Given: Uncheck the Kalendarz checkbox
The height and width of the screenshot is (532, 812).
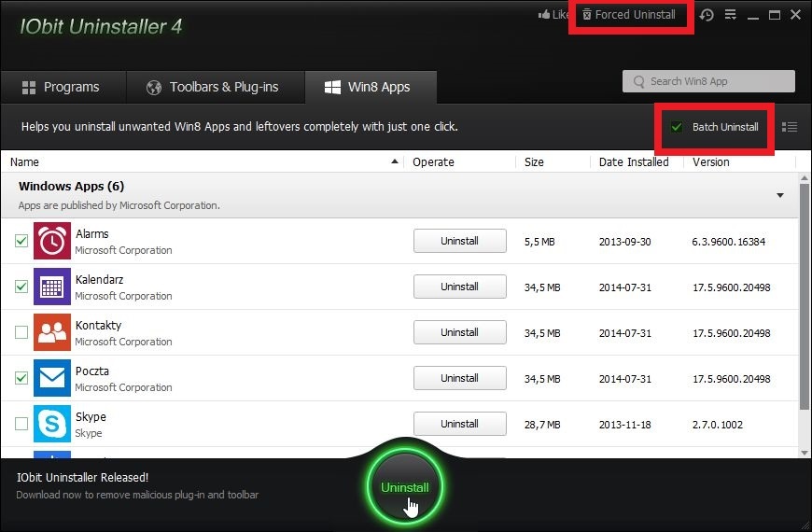Looking at the screenshot, I should [x=21, y=287].
